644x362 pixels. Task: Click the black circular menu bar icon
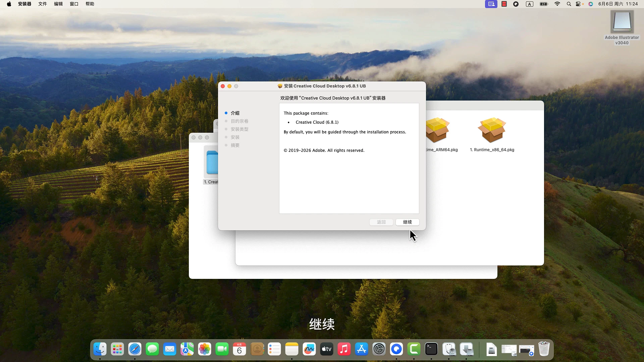(516, 4)
